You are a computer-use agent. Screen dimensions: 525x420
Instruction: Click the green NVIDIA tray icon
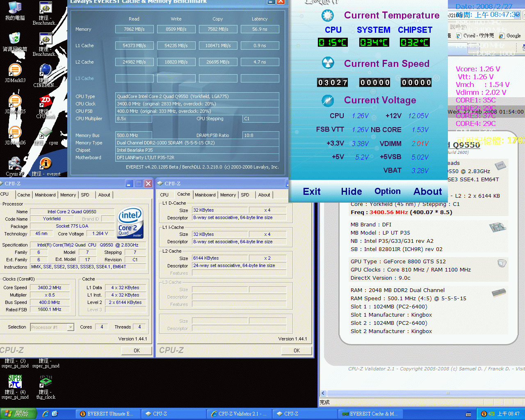491,414
